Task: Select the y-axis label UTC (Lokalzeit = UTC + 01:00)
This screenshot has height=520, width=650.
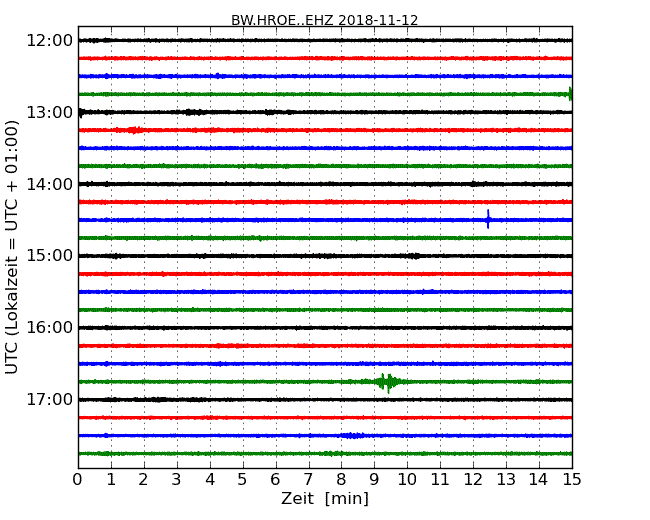Action: [x=12, y=247]
